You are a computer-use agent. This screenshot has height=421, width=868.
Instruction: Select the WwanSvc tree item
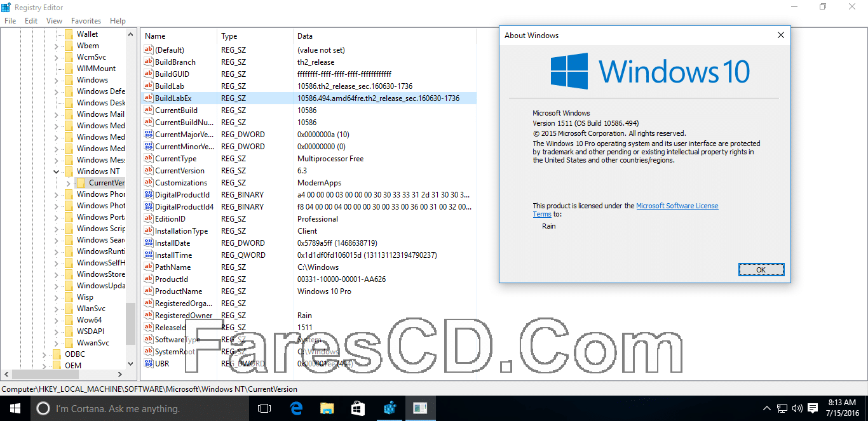click(x=93, y=343)
